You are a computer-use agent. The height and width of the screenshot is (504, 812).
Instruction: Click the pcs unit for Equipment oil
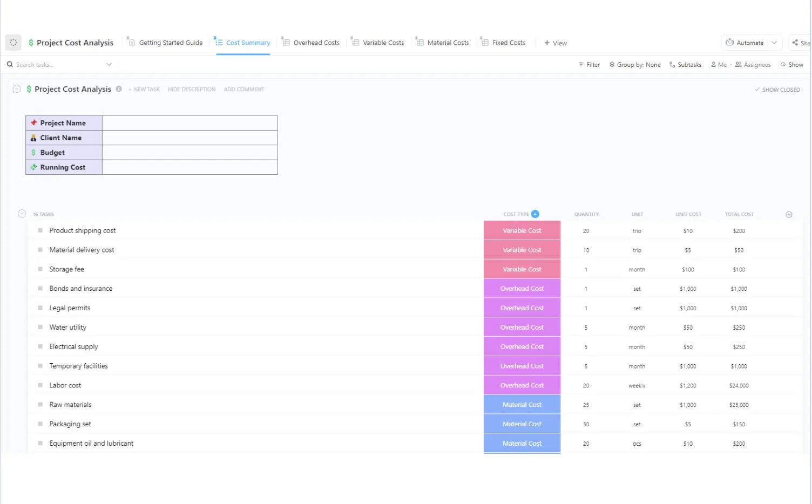point(637,444)
